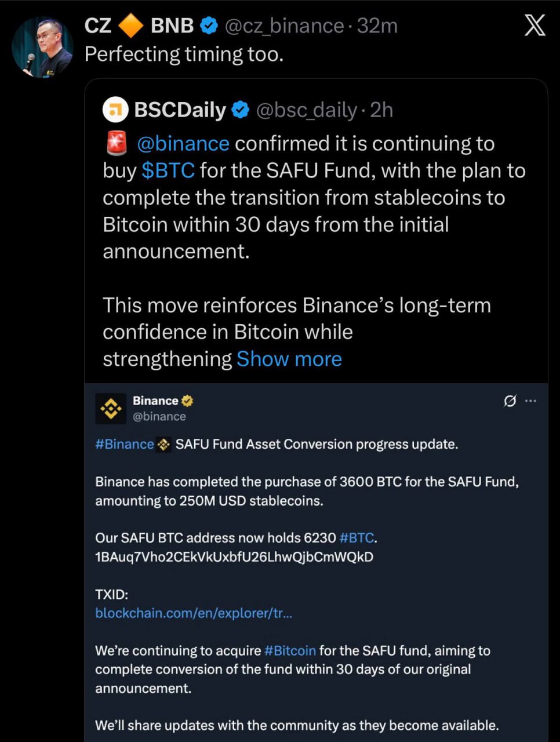Click the BSCDaily display name
This screenshot has height=742, width=560.
[x=180, y=110]
